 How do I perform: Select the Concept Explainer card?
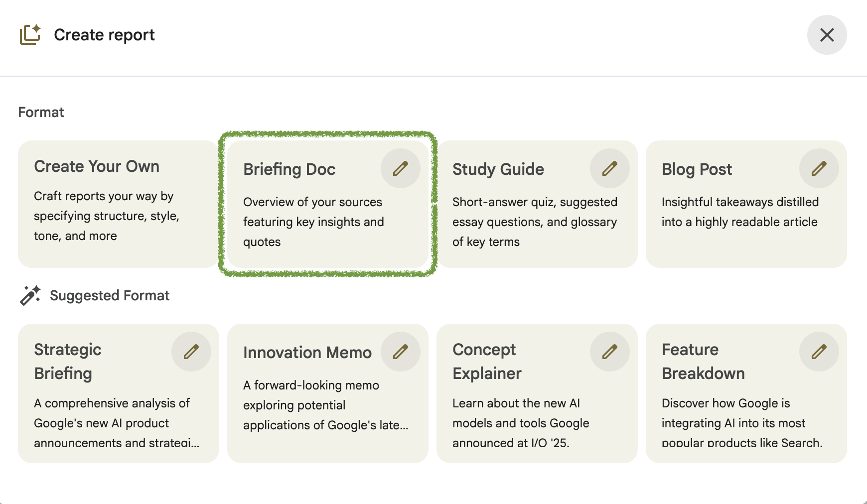[x=528, y=413]
